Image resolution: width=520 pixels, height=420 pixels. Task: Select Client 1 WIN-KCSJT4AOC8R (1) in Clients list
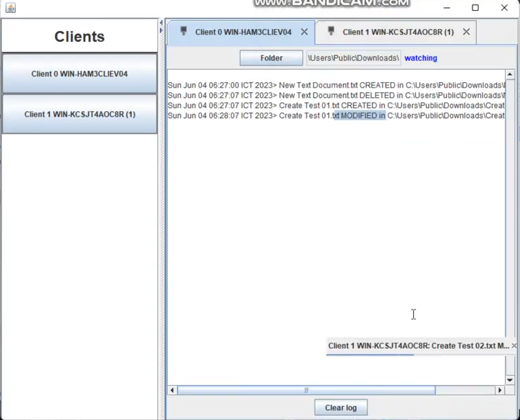point(79,114)
